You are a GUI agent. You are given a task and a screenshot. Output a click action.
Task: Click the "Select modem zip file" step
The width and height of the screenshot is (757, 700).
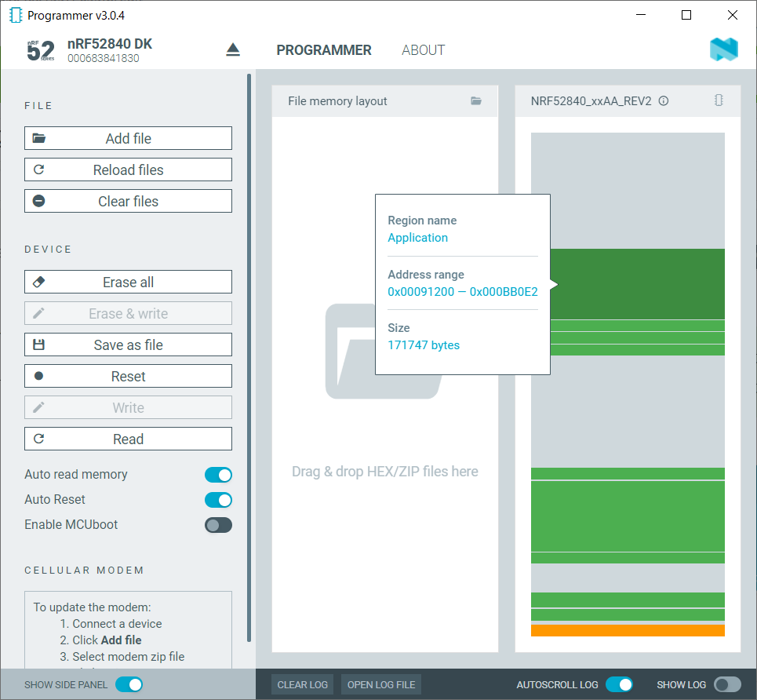[129, 657]
